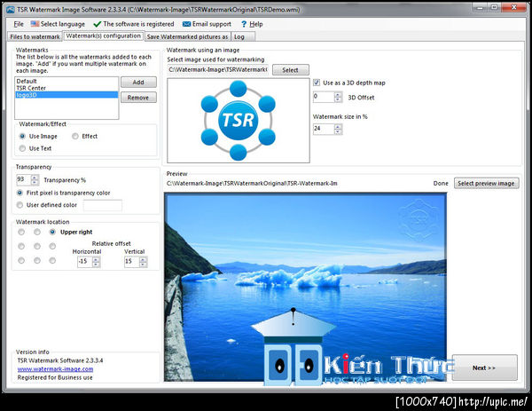Screen dimensions: 532x411
Task: Open Save Watermarked pictures as tab
Action: [x=187, y=36]
